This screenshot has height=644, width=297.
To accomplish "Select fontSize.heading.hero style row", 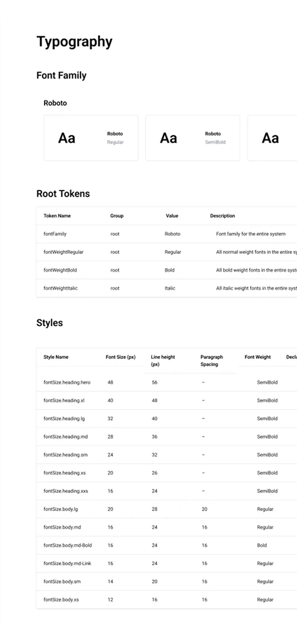I will (x=167, y=382).
